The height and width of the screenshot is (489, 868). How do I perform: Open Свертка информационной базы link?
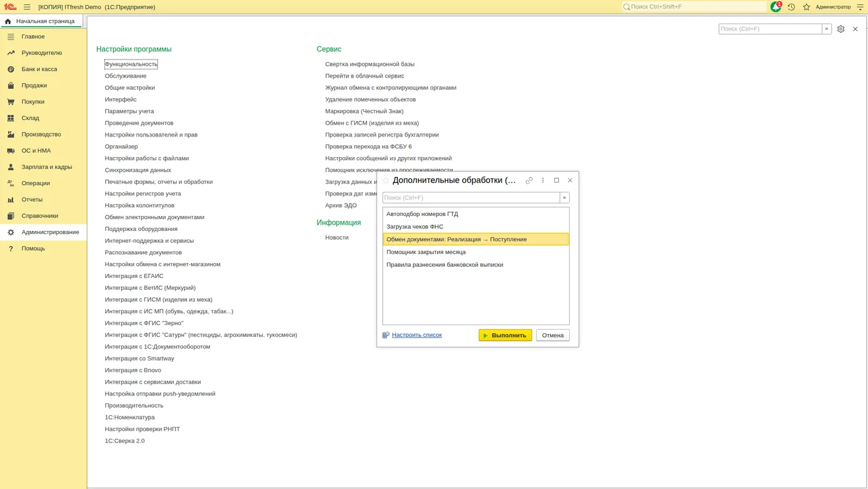370,64
